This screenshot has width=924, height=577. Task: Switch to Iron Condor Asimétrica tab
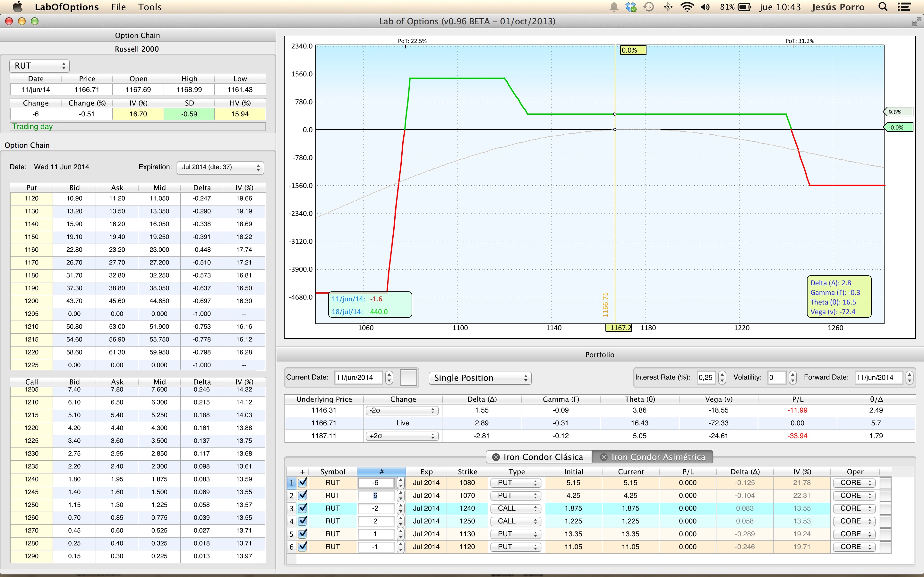click(658, 457)
